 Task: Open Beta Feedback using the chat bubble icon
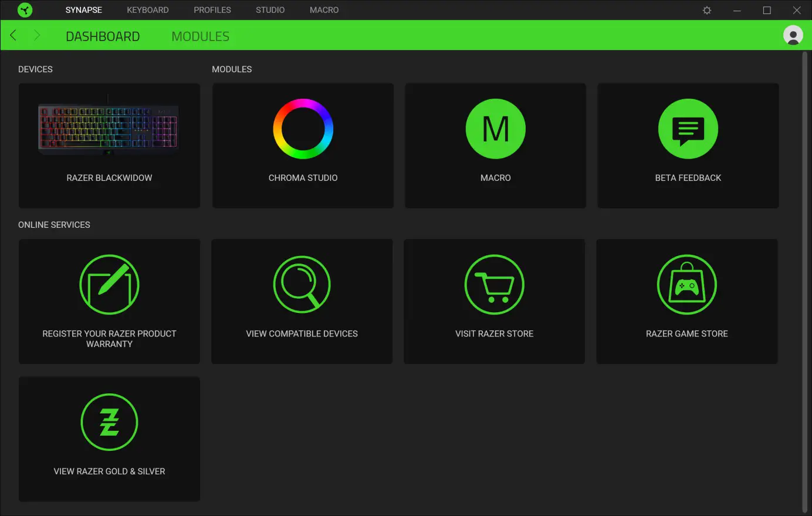pos(688,129)
